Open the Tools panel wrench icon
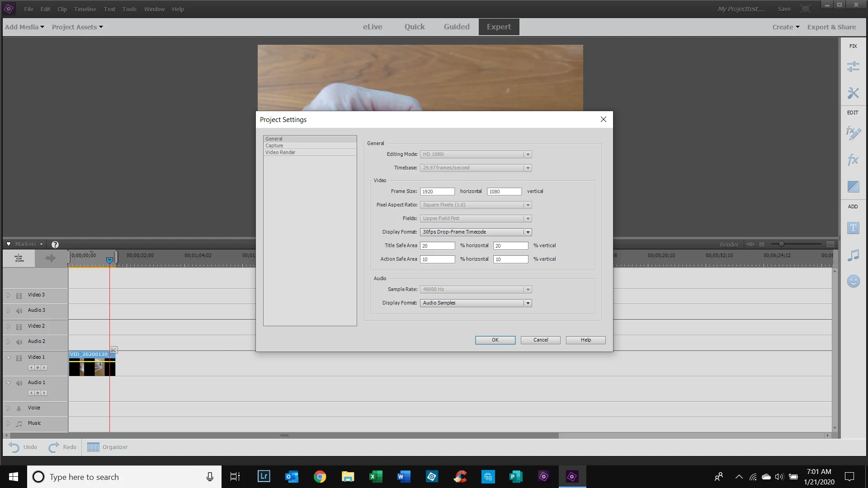The width and height of the screenshot is (868, 488). (853, 93)
